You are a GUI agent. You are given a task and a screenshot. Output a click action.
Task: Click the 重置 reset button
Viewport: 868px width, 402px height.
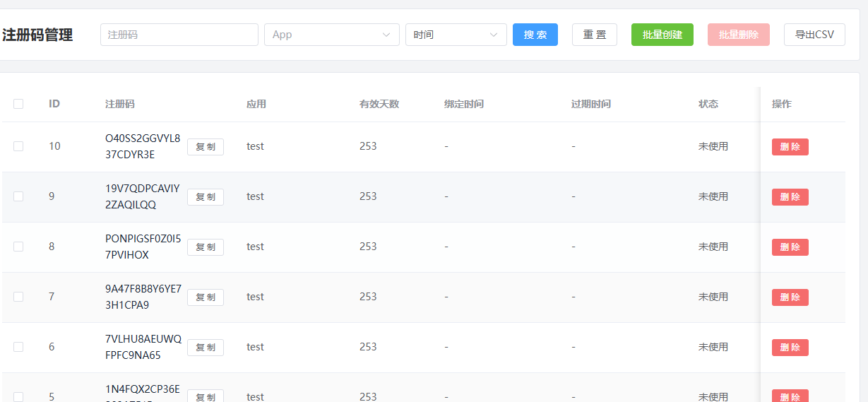[x=594, y=35]
